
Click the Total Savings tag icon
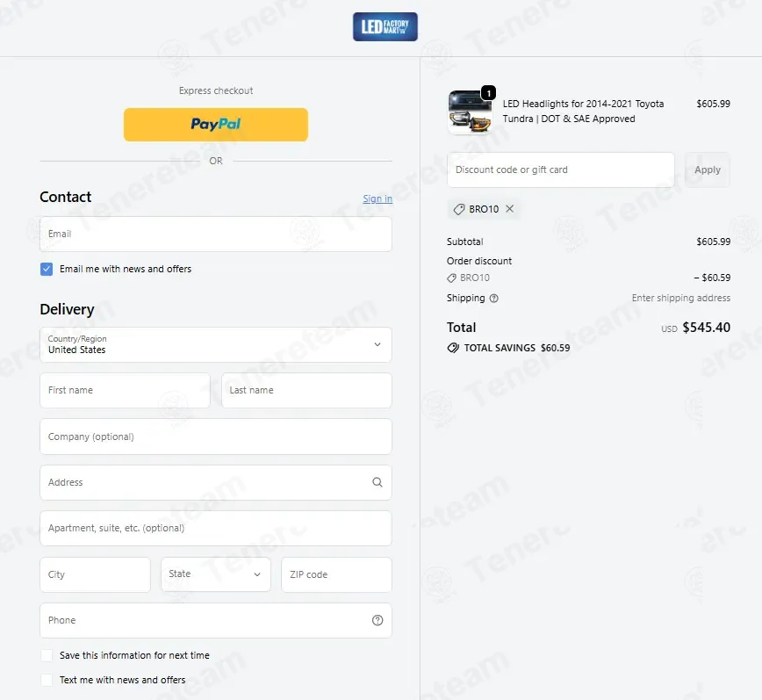tap(453, 348)
